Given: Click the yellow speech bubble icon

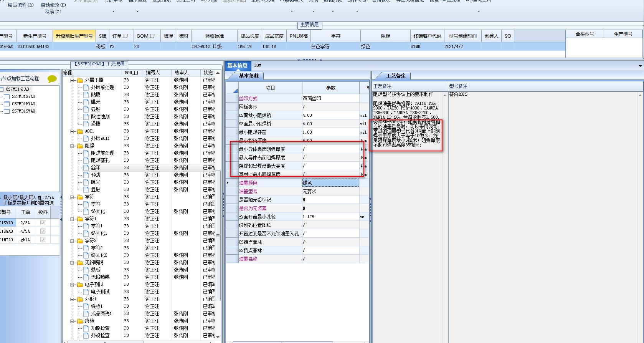Looking at the screenshot, I should tap(52, 79).
